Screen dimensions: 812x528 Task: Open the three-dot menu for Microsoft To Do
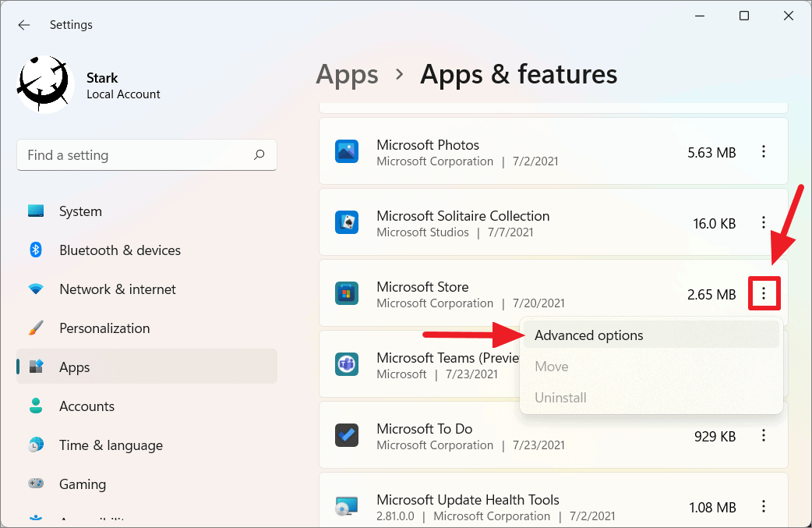pos(764,435)
